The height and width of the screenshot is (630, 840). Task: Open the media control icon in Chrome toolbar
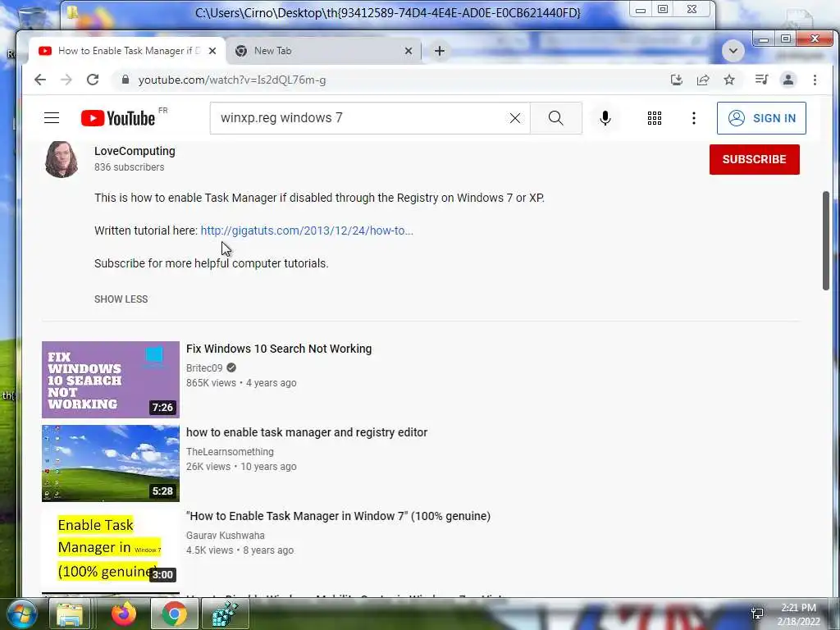click(761, 80)
